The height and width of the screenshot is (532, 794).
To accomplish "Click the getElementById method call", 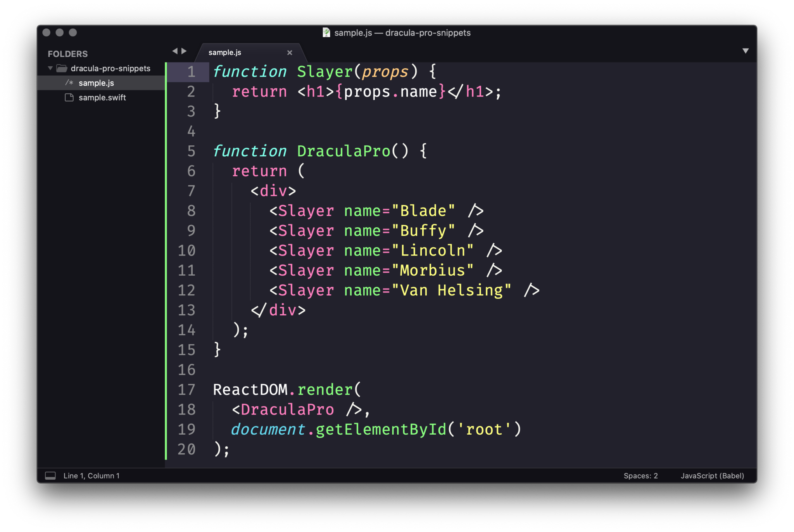I will coord(381,430).
